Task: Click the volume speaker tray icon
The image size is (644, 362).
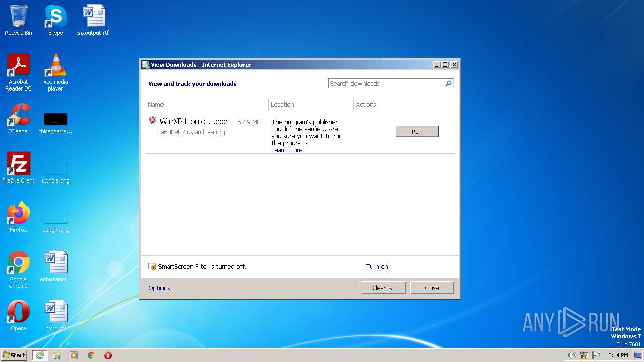Action: pyautogui.click(x=572, y=355)
